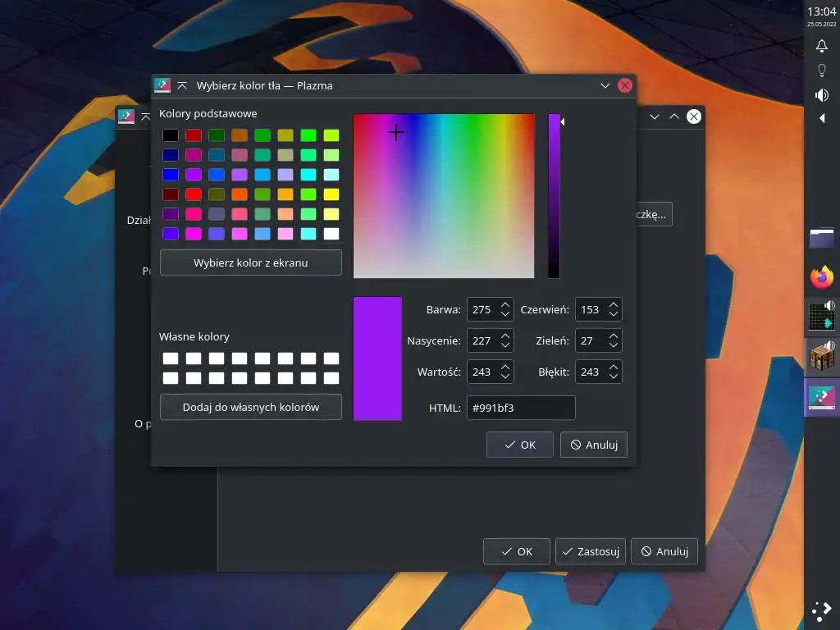Click the purple color preview box
The image size is (840, 630).
pos(377,358)
